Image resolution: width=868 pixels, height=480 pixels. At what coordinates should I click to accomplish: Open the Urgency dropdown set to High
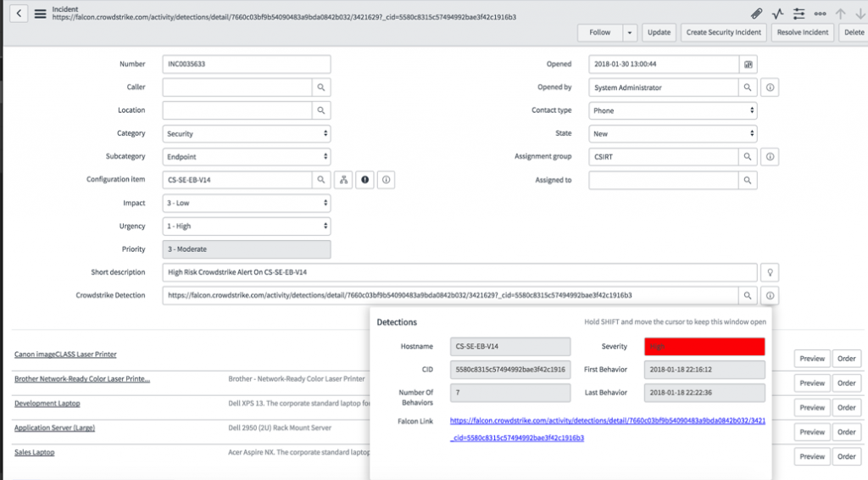click(247, 226)
